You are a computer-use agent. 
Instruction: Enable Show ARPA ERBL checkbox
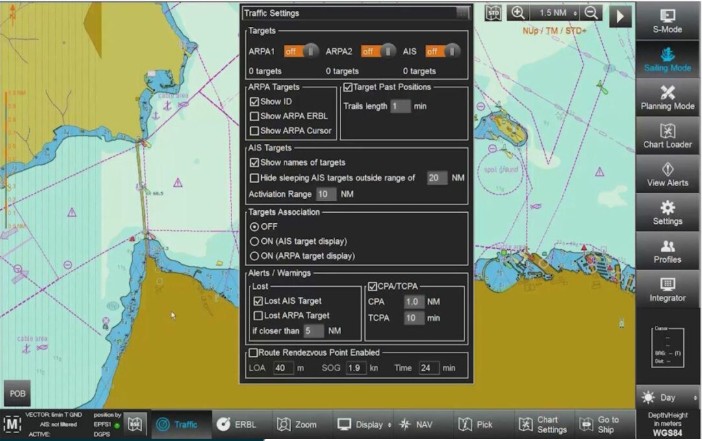coord(254,116)
